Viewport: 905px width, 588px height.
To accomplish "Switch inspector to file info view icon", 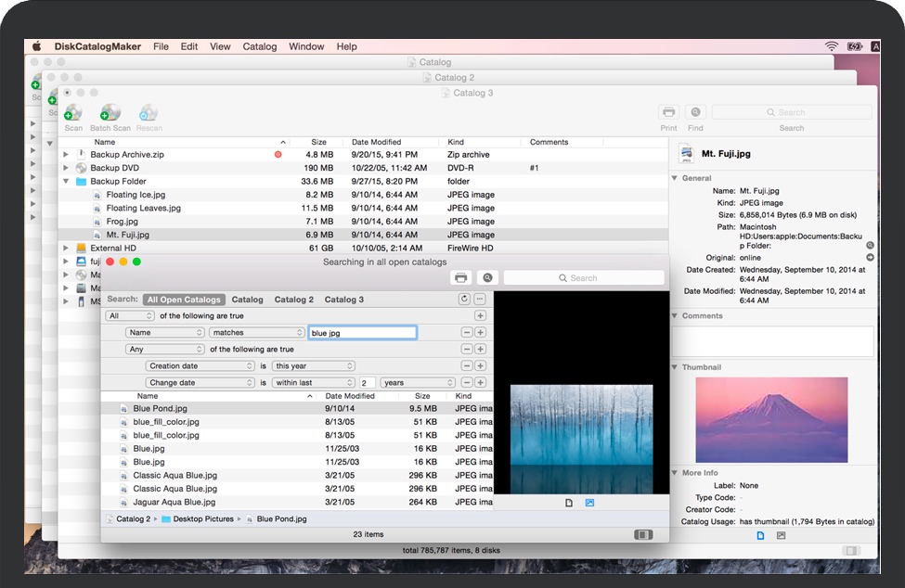I will (x=760, y=535).
